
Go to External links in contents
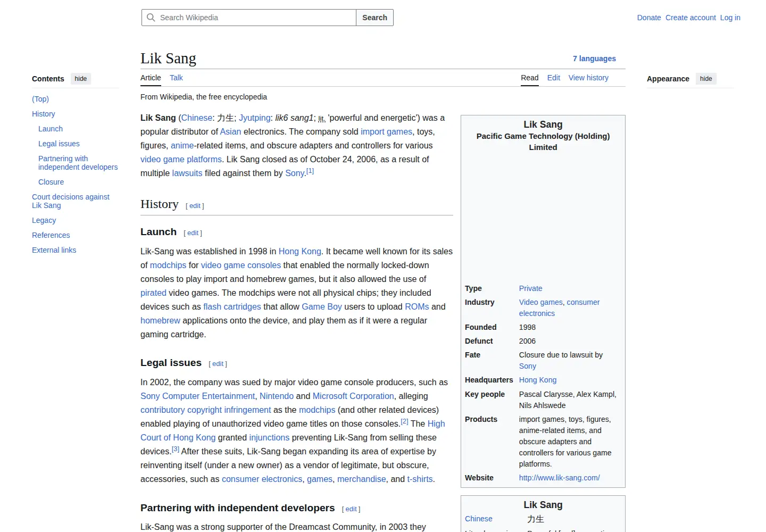[x=54, y=250]
